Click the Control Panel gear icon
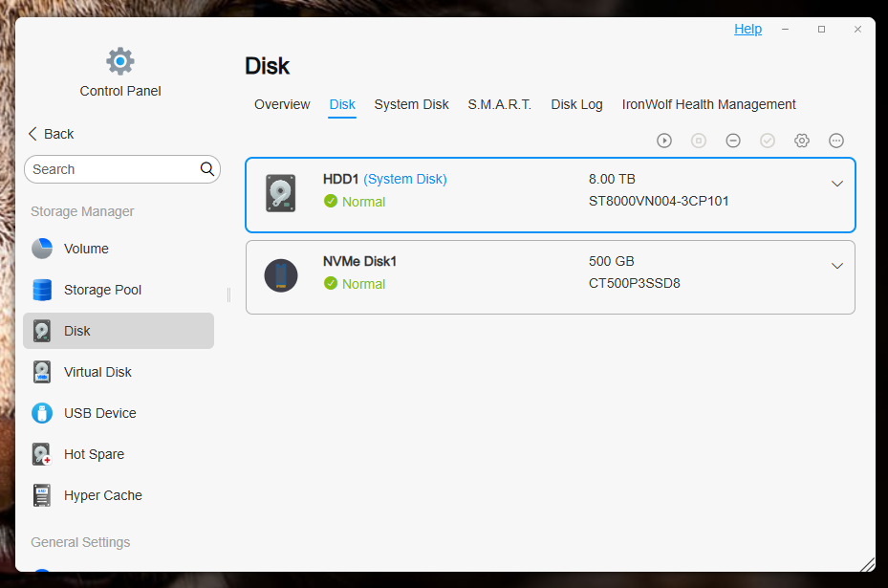The height and width of the screenshot is (588, 888). (120, 61)
